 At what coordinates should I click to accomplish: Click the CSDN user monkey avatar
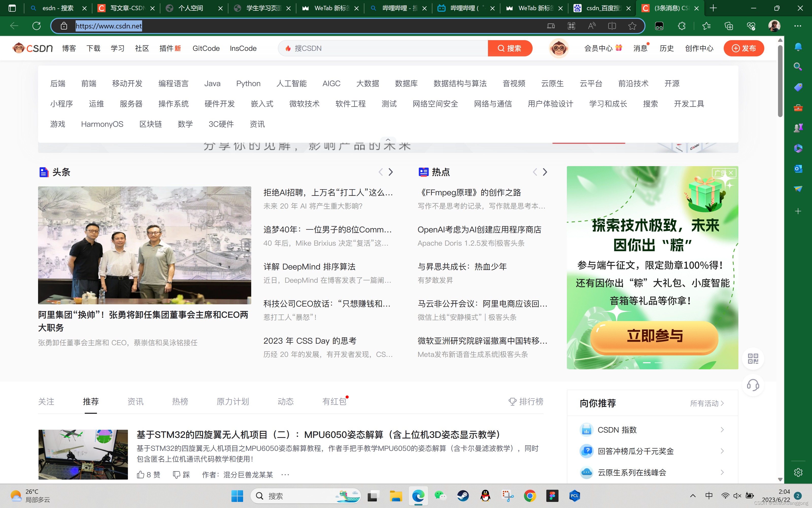[x=559, y=48]
